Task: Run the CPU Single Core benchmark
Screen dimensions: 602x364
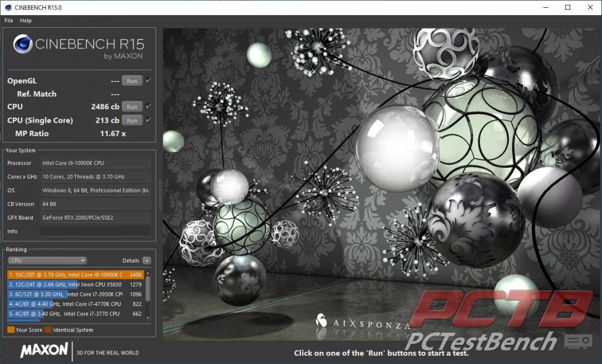Action: pos(132,120)
